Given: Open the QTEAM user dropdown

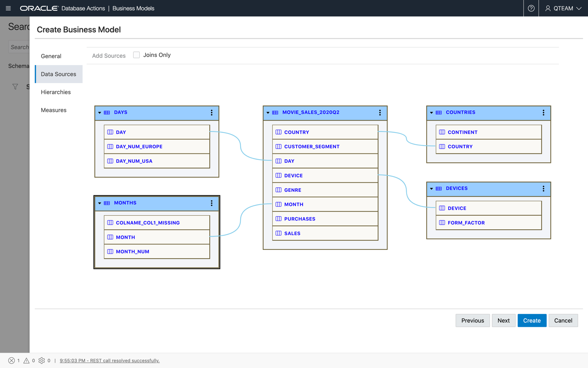Looking at the screenshot, I should pyautogui.click(x=563, y=8).
